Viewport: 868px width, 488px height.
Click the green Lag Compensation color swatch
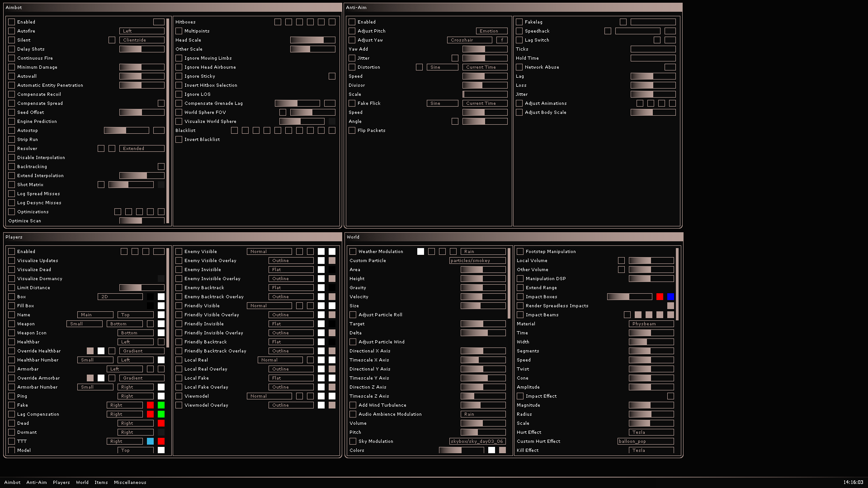[x=161, y=414]
